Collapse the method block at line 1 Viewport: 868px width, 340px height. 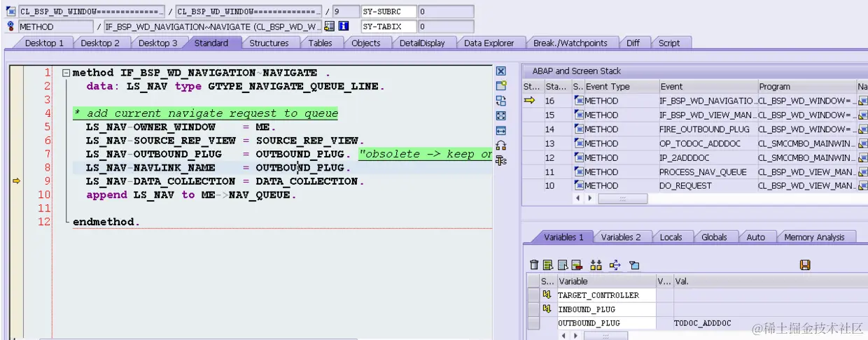pyautogui.click(x=66, y=73)
